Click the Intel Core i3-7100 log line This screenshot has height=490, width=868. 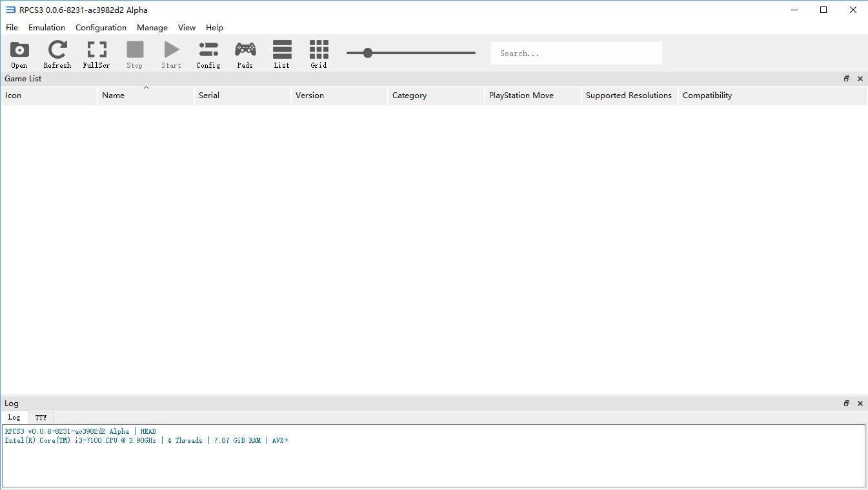point(146,440)
